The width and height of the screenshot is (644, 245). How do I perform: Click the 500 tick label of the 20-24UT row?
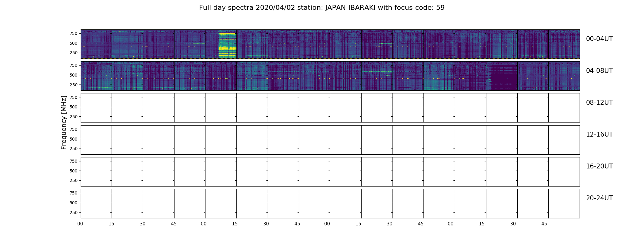pyautogui.click(x=73, y=203)
